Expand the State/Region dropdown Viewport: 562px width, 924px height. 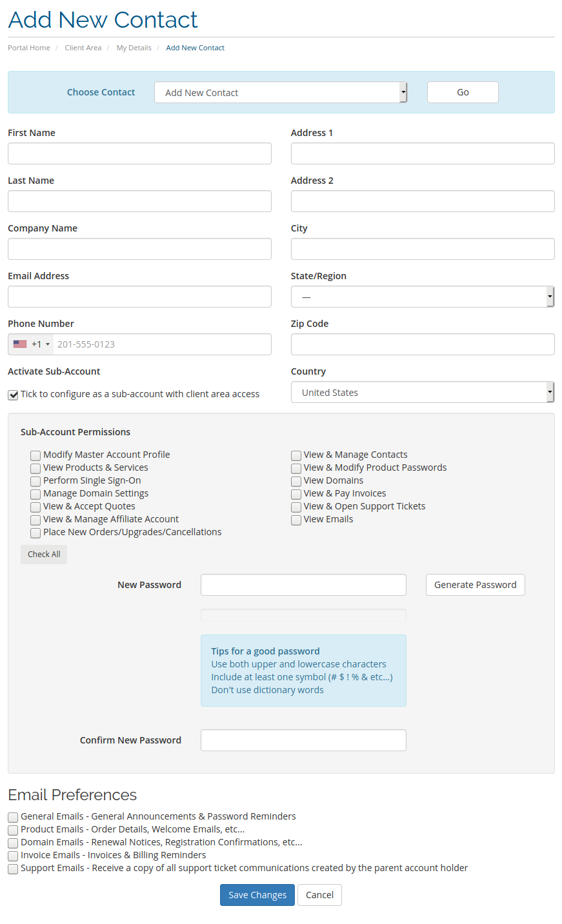tap(423, 297)
